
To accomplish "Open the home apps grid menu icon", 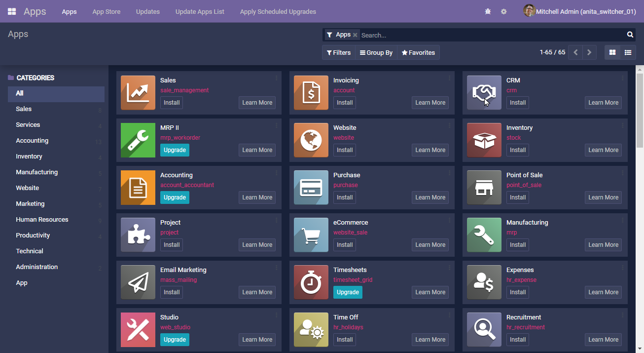I will (12, 11).
